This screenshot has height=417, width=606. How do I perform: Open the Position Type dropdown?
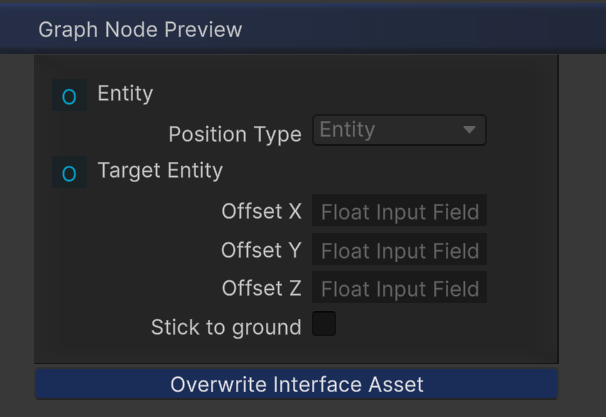[x=399, y=130]
